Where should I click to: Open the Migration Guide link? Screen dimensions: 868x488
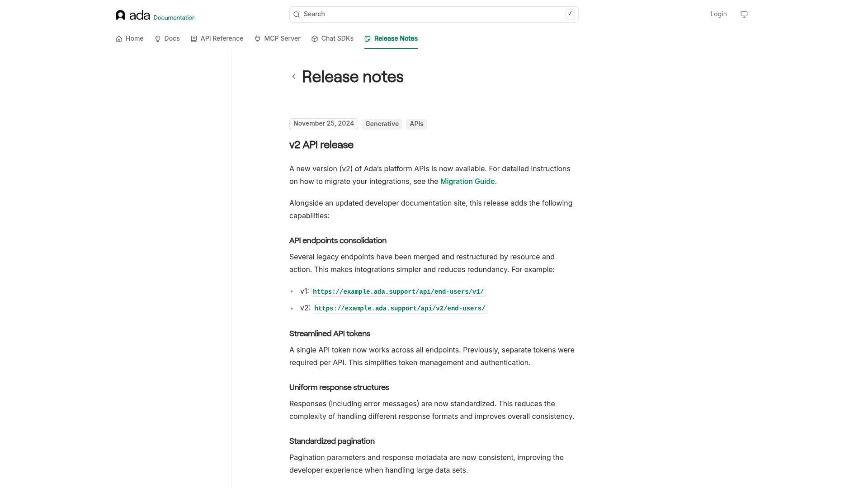tap(467, 182)
